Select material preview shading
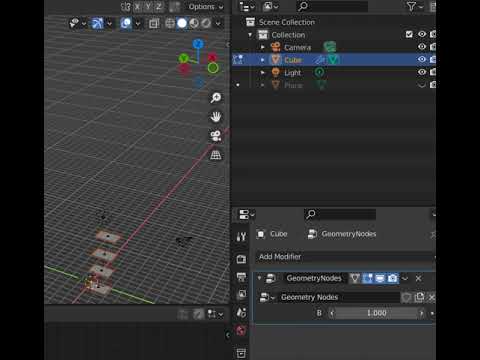The height and width of the screenshot is (360, 480). coord(194,23)
